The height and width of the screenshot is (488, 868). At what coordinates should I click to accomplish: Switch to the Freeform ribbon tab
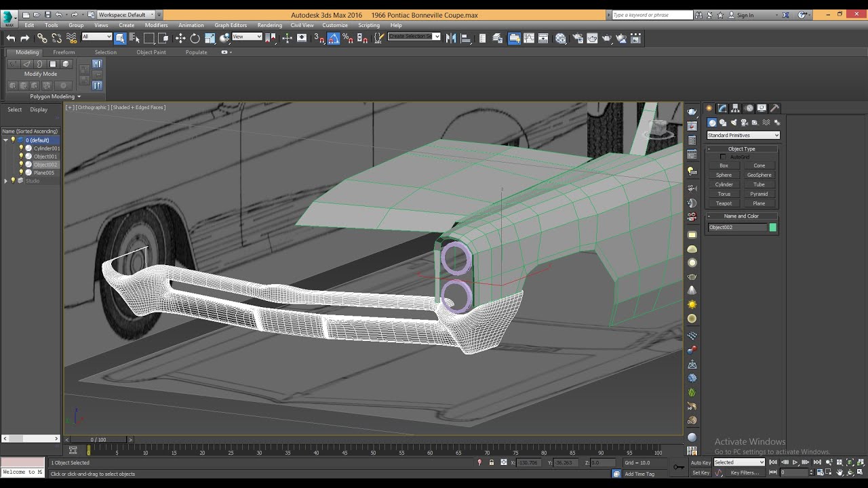tap(64, 52)
